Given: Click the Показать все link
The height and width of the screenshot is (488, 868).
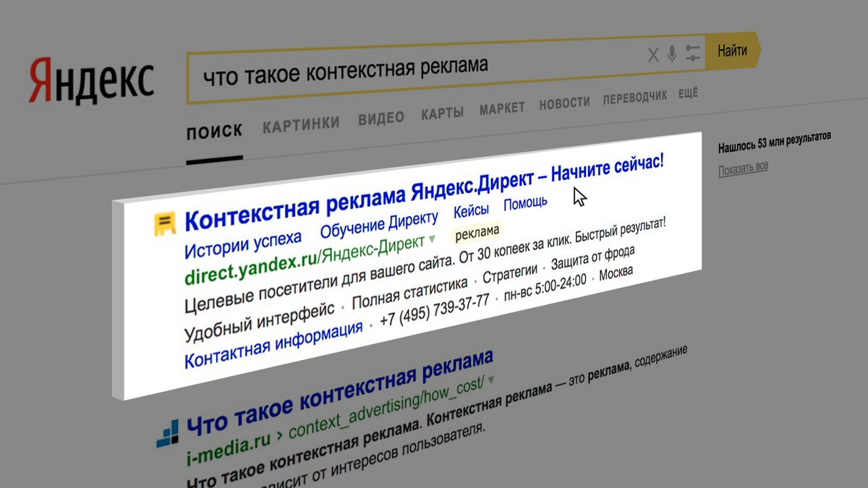Looking at the screenshot, I should [x=743, y=168].
